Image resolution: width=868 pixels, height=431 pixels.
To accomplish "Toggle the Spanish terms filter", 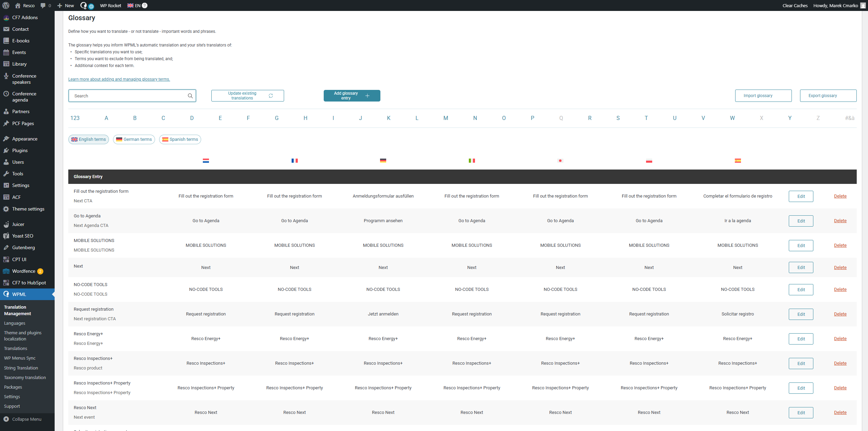I will tap(180, 139).
